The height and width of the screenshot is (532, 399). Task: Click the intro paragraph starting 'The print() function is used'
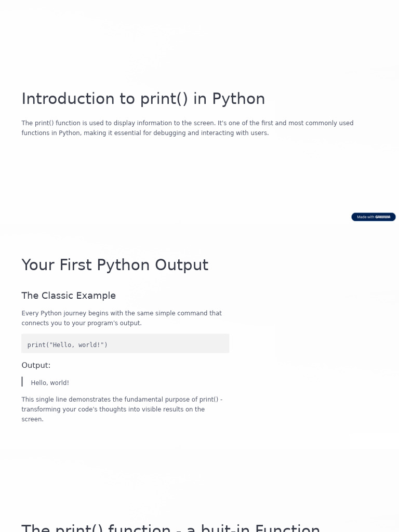tap(187, 128)
